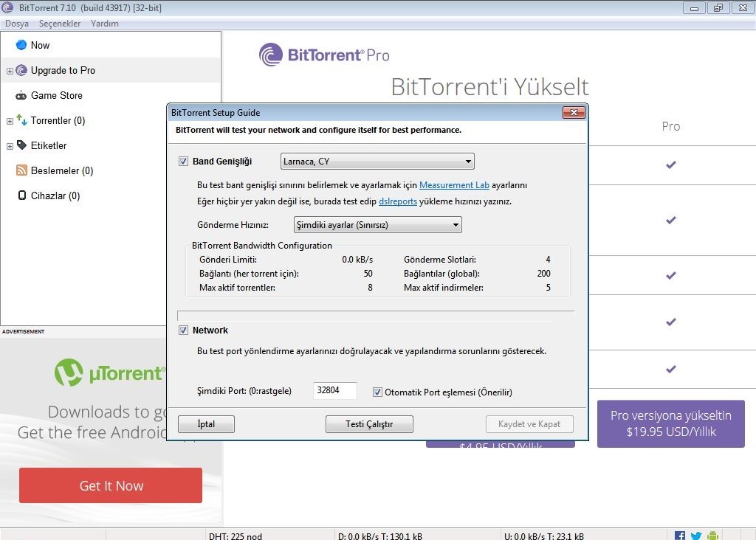756x540 pixels.
Task: Click the BitTorrent title bar app icon
Action: 7,7
